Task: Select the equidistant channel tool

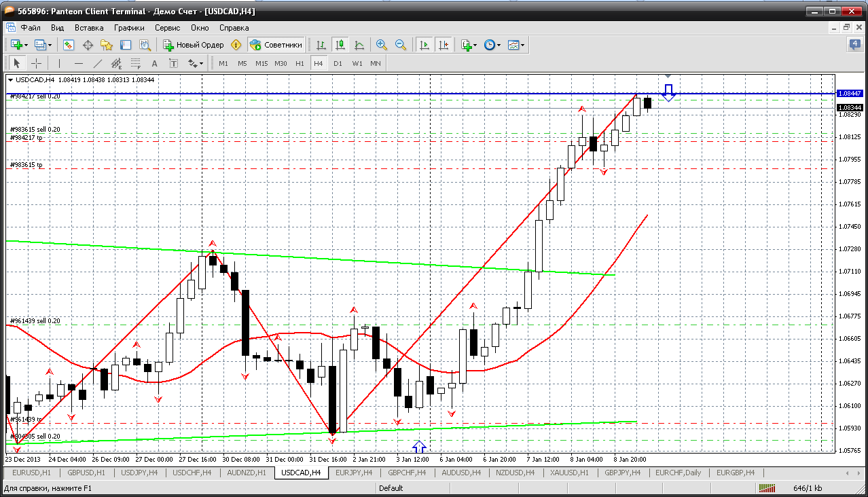Action: coord(116,63)
